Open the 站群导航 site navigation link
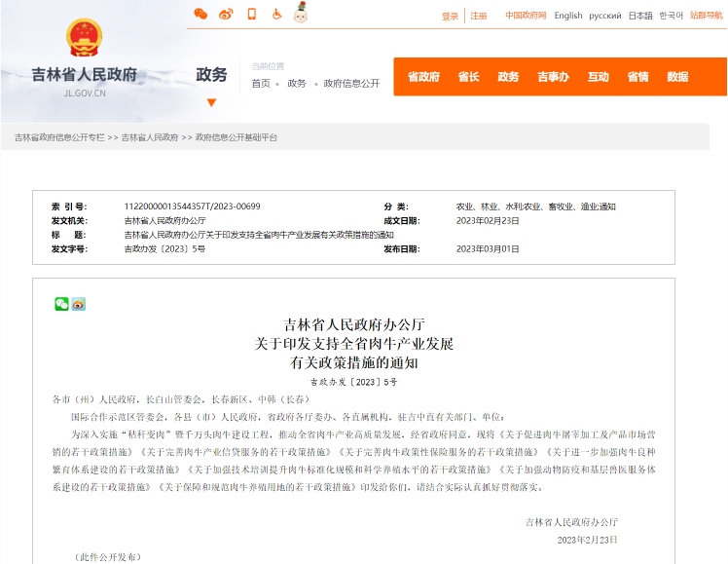 click(707, 16)
